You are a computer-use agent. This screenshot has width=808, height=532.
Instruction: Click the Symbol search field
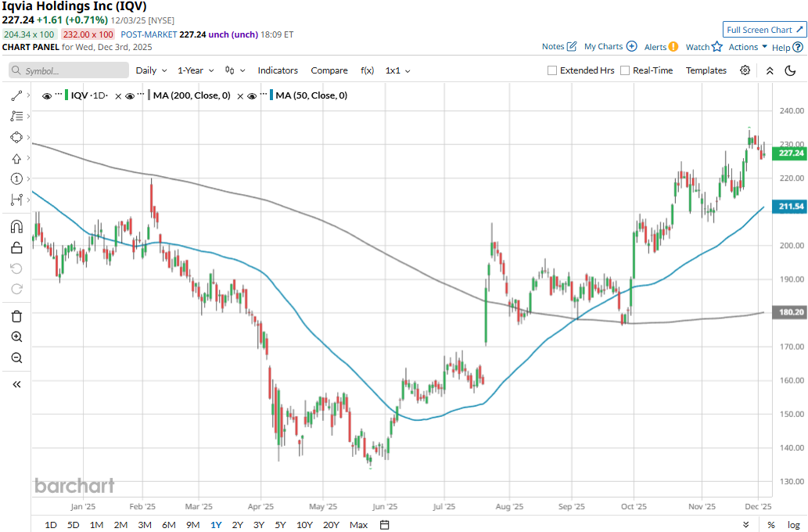69,70
